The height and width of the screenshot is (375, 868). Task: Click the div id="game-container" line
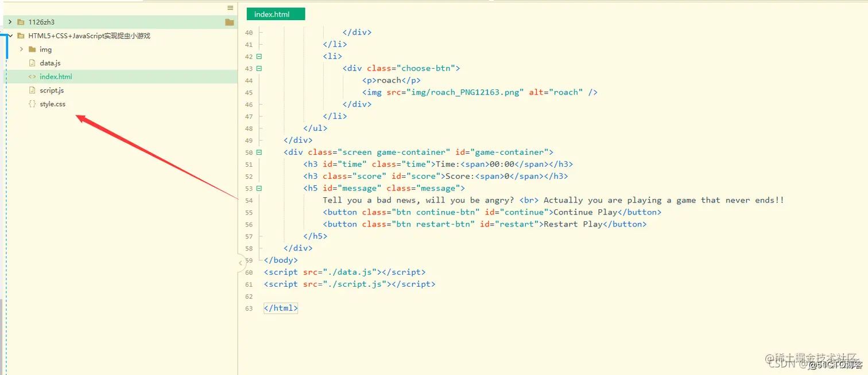click(x=418, y=152)
